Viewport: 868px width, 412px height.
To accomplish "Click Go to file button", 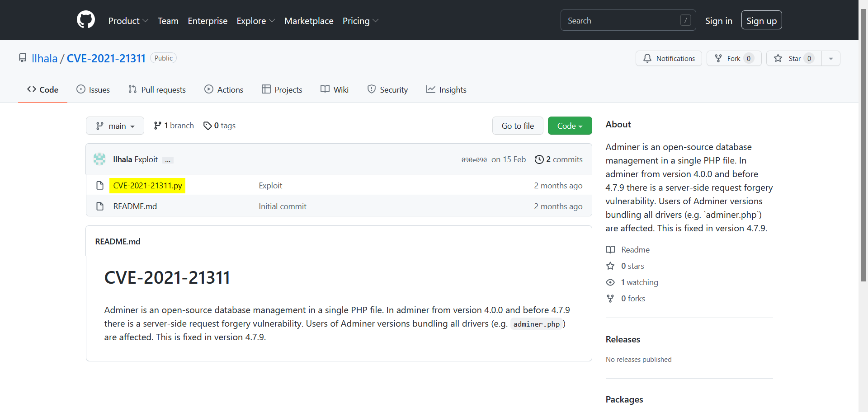I will coord(518,126).
